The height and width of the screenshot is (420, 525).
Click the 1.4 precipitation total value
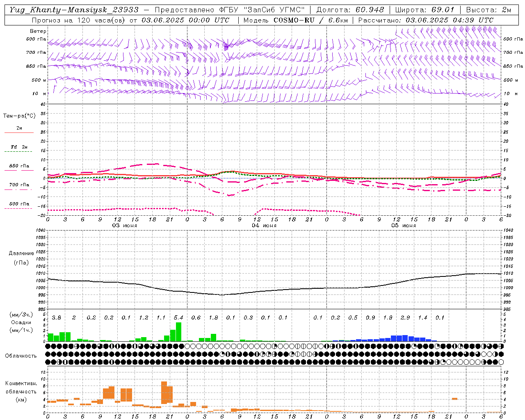tap(422, 318)
